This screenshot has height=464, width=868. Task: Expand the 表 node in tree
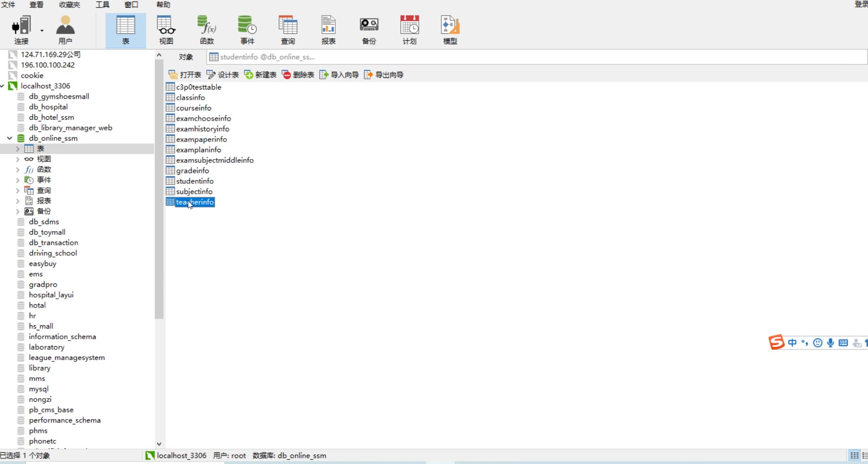tap(18, 149)
